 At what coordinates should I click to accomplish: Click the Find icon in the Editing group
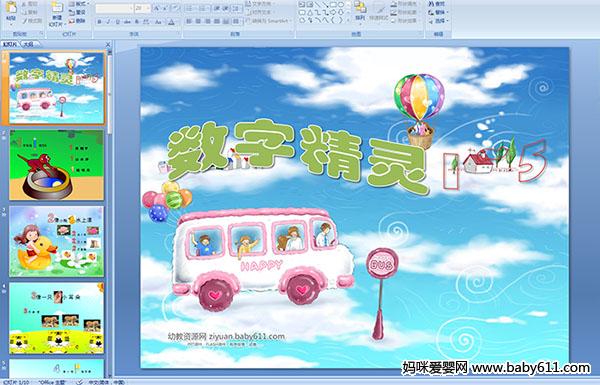(x=437, y=4)
